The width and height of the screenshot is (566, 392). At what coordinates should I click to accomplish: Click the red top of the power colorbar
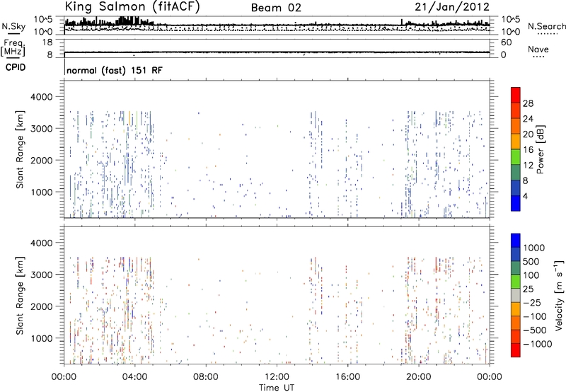(x=516, y=95)
